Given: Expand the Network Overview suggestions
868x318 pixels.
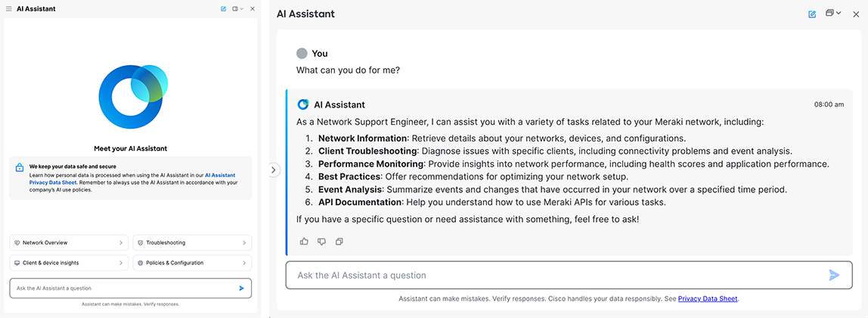Looking at the screenshot, I should click(69, 242).
